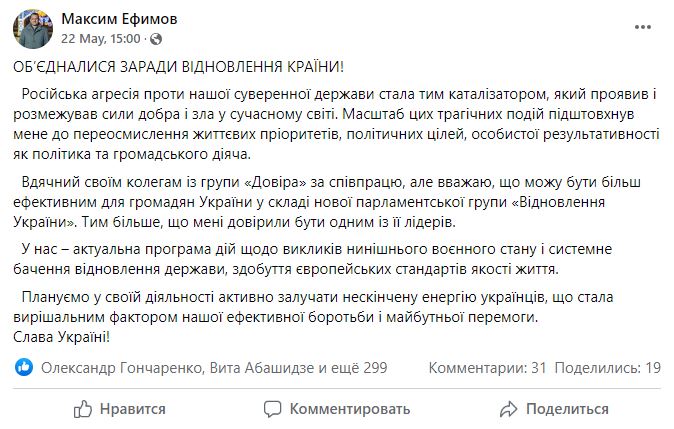Image resolution: width=674 pixels, height=429 pixels.
Task: Click the paragraph mentioning групи «Довіра»
Action: [x=327, y=202]
